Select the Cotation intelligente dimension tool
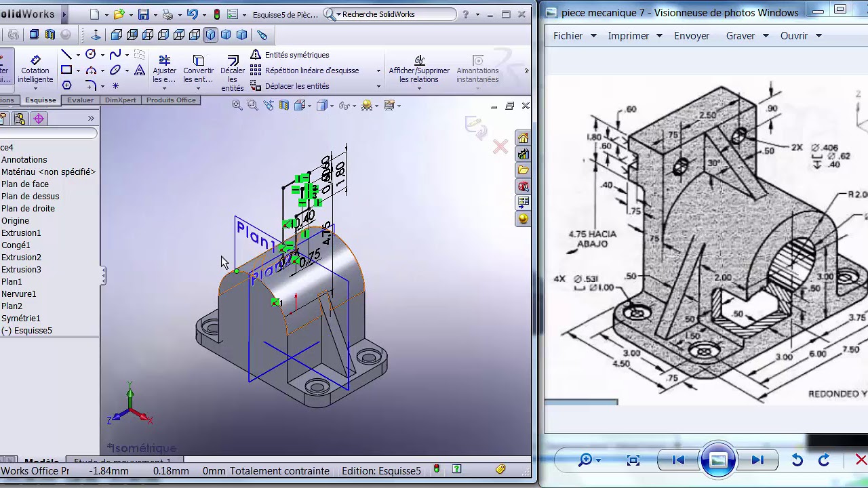Viewport: 868px width, 488px height. tap(35, 69)
